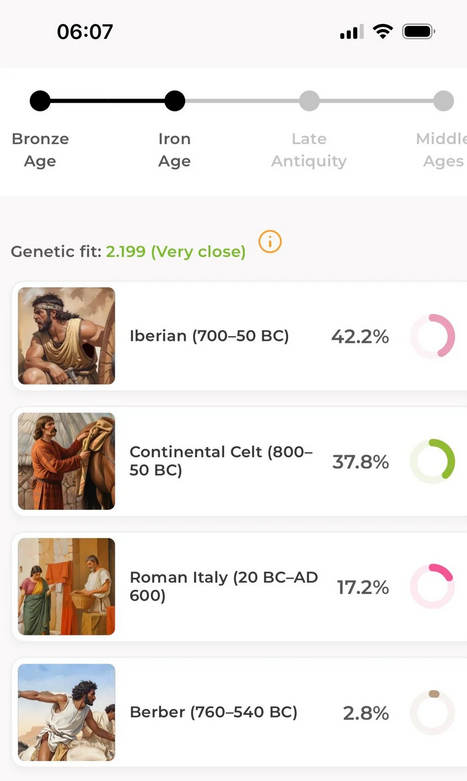Switch to the Bronze Age period label

pyautogui.click(x=40, y=150)
